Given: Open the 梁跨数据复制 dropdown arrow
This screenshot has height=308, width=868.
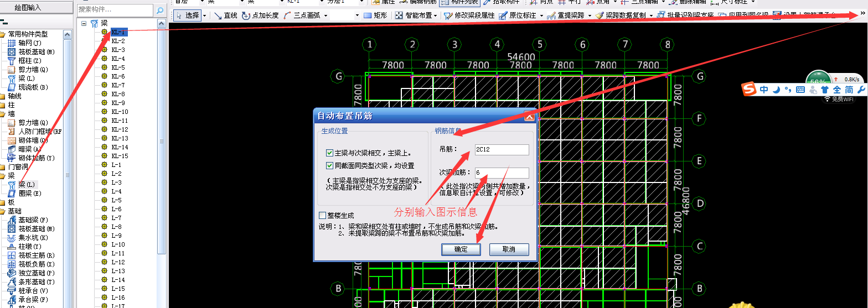Looking at the screenshot, I should coord(650,15).
